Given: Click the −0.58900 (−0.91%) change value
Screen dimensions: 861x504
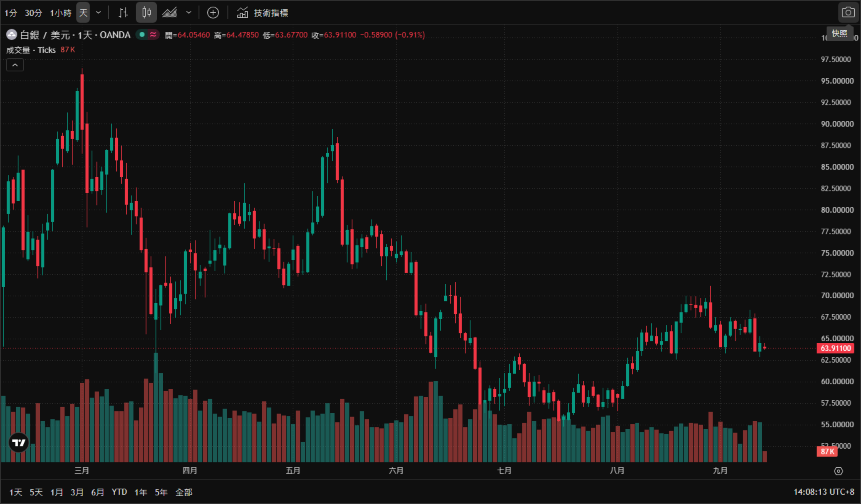Looking at the screenshot, I should click(x=393, y=35).
